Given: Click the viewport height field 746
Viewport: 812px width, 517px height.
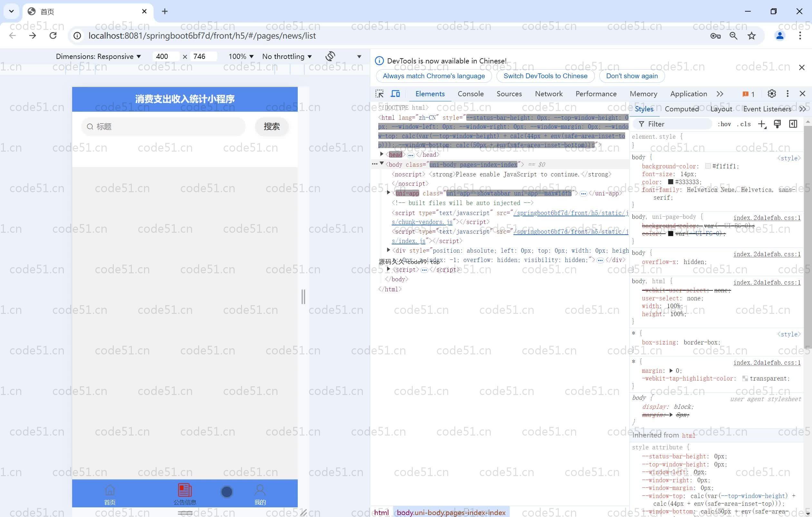Looking at the screenshot, I should tap(203, 56).
